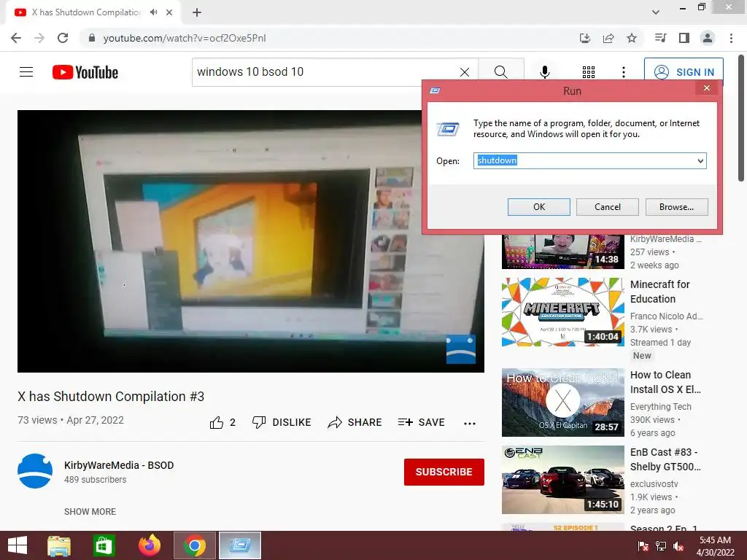Open the tab search chevron
The height and width of the screenshot is (560, 747).
click(x=656, y=12)
